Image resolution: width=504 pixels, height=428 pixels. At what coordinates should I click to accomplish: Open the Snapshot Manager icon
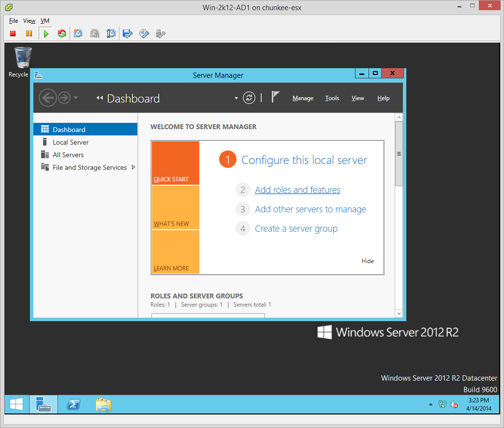point(111,33)
